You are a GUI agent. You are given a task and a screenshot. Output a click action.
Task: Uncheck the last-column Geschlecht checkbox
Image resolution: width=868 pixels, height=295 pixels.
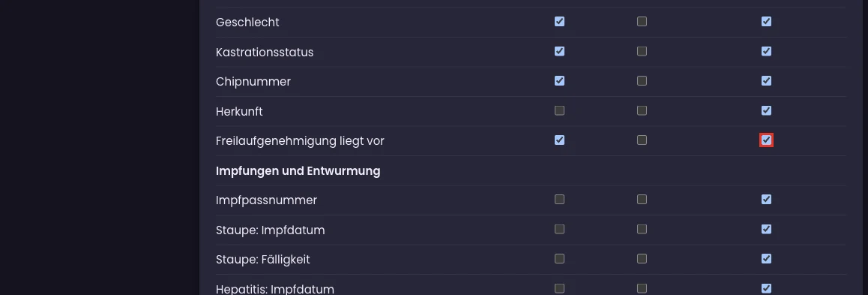pos(766,22)
